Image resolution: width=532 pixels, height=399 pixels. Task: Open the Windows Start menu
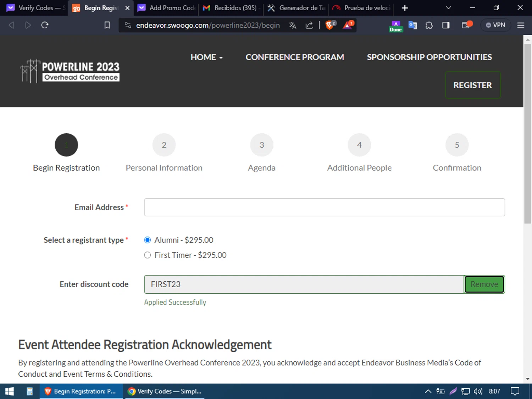pyautogui.click(x=10, y=391)
